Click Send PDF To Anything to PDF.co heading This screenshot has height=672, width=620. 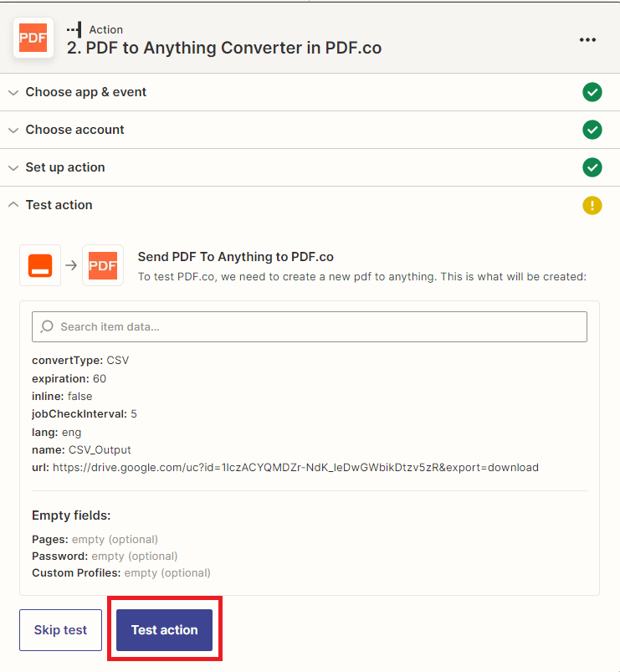236,257
